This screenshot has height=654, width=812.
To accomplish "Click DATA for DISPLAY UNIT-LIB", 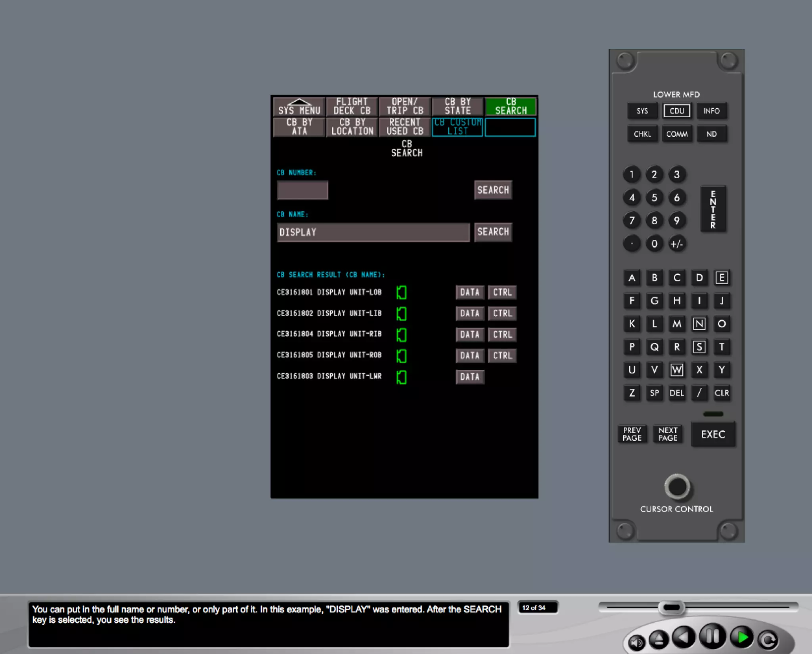I will [x=470, y=314].
